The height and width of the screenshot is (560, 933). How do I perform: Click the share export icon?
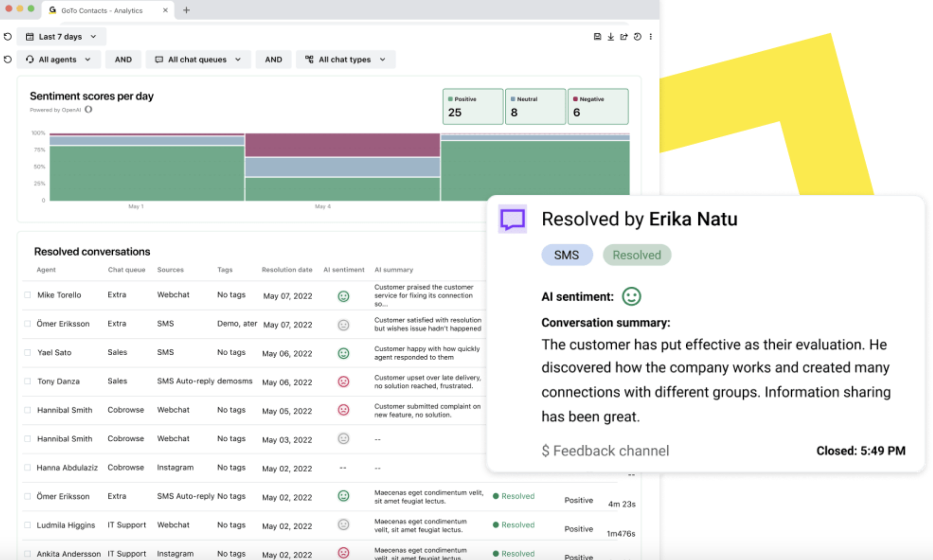(624, 37)
